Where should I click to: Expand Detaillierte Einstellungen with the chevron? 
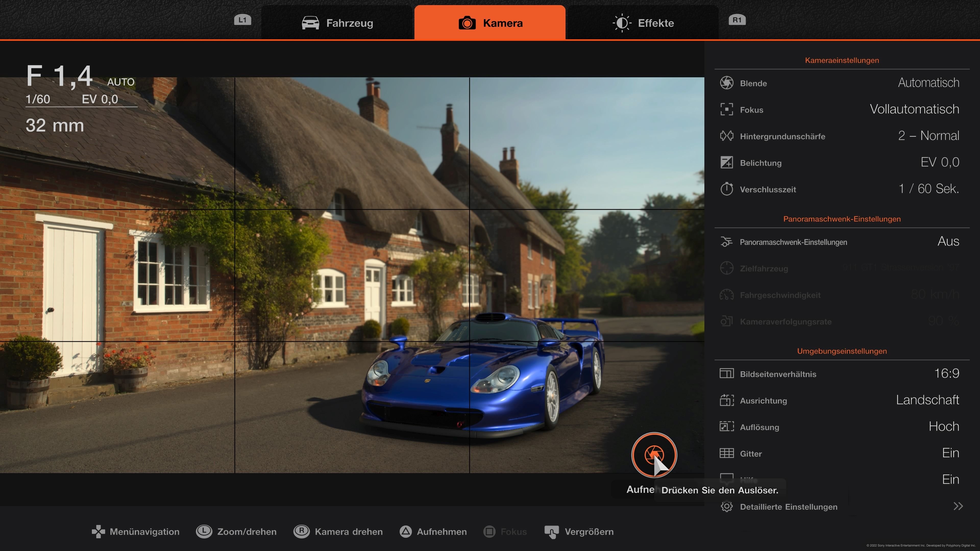tap(958, 506)
